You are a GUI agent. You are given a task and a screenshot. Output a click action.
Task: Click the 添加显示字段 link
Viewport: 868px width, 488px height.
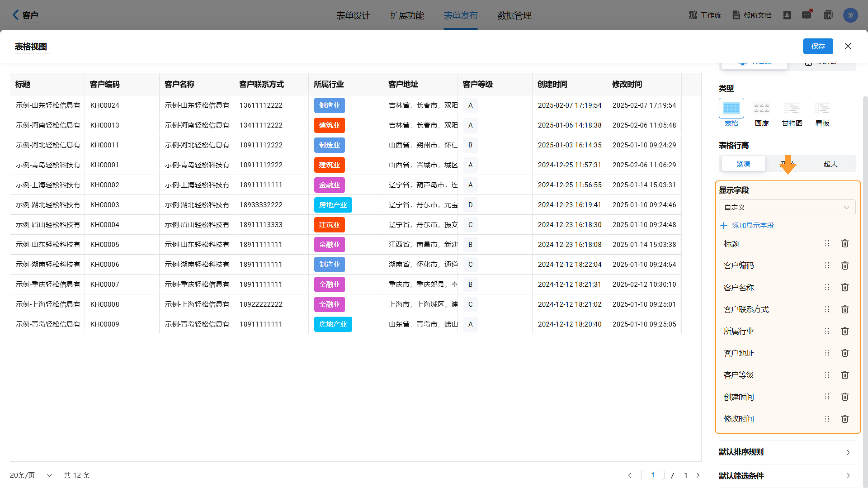[x=747, y=225]
